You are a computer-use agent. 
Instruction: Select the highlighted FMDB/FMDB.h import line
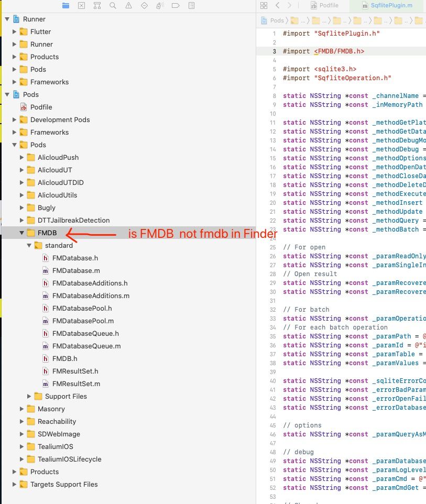click(x=341, y=51)
